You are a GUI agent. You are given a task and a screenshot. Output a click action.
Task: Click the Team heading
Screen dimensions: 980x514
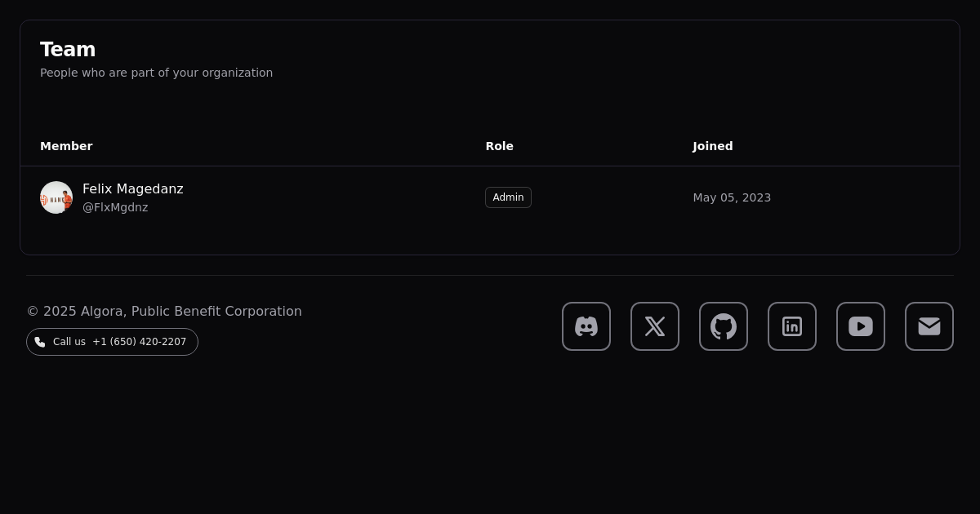click(68, 50)
